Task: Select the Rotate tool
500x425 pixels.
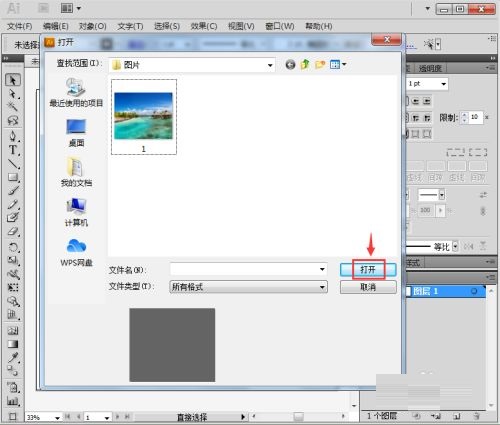Action: 13,247
